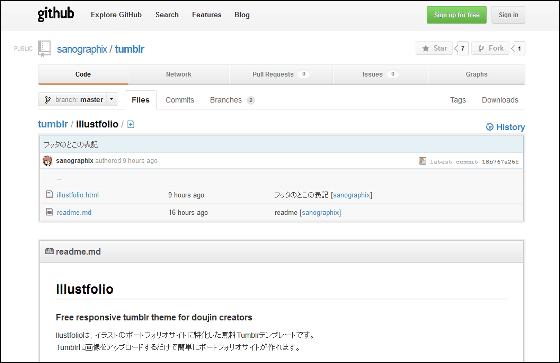Open Features in top navigation
The image size is (560, 363).
click(x=206, y=15)
